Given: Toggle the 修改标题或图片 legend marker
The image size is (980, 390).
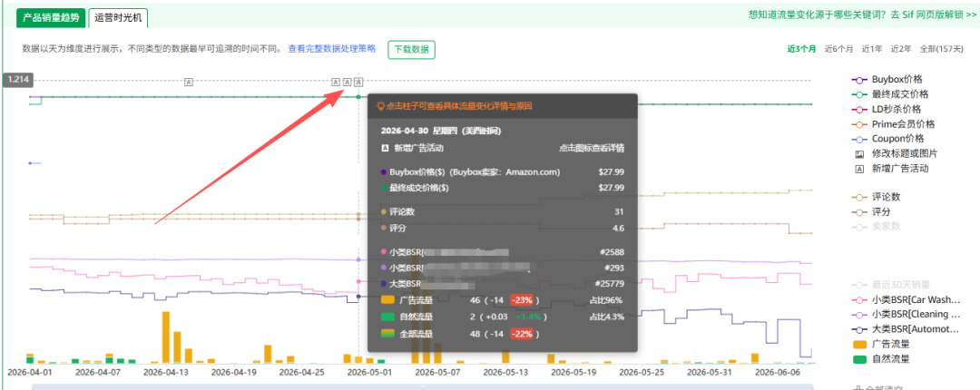Looking at the screenshot, I should coord(897,154).
